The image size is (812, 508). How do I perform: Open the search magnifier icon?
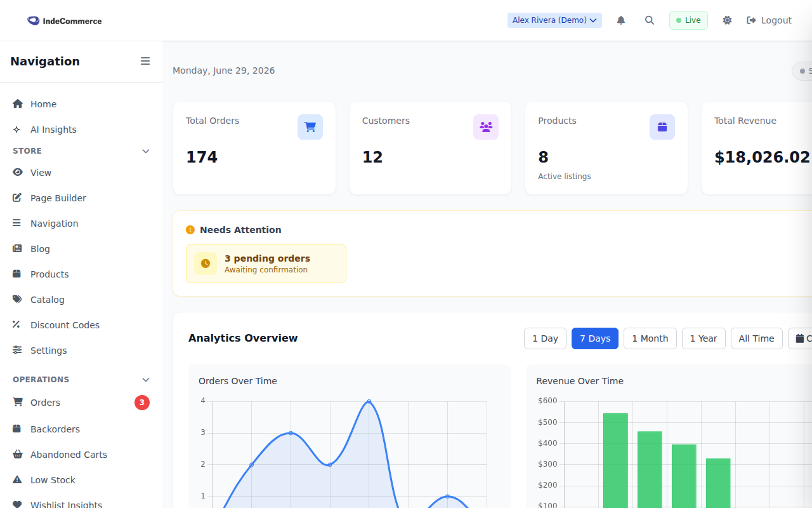tap(650, 20)
